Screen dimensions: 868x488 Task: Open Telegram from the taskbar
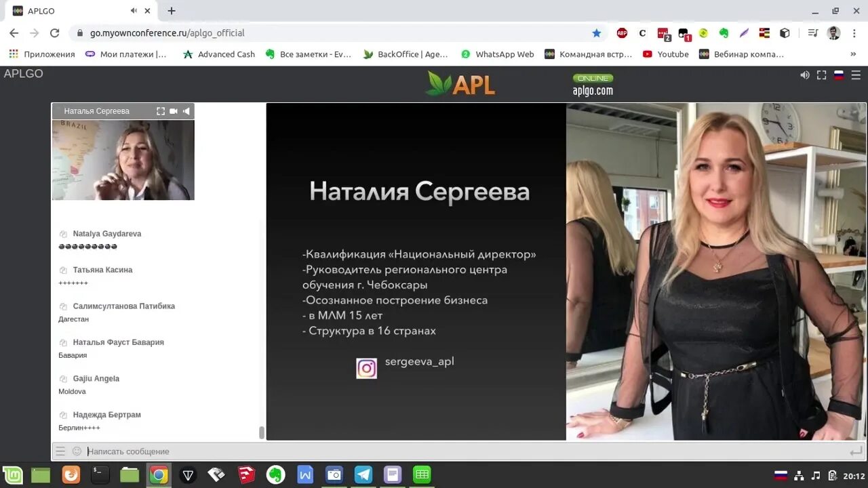[363, 475]
